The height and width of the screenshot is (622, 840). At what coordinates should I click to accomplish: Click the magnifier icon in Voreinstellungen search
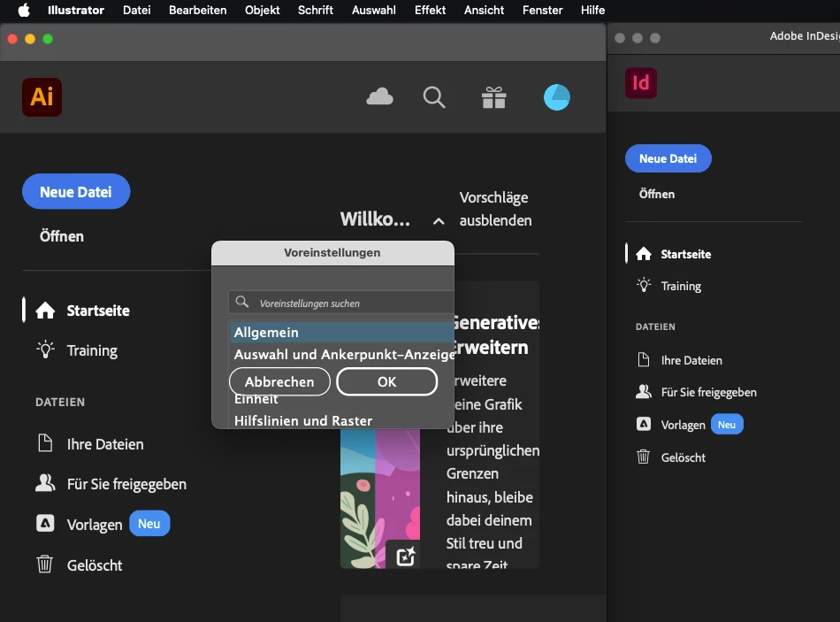(242, 302)
